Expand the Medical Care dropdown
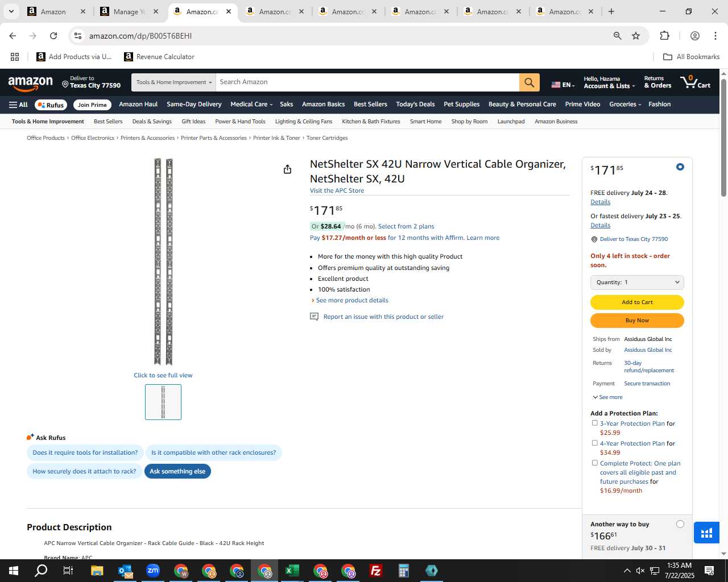This screenshot has width=728, height=582. (251, 105)
